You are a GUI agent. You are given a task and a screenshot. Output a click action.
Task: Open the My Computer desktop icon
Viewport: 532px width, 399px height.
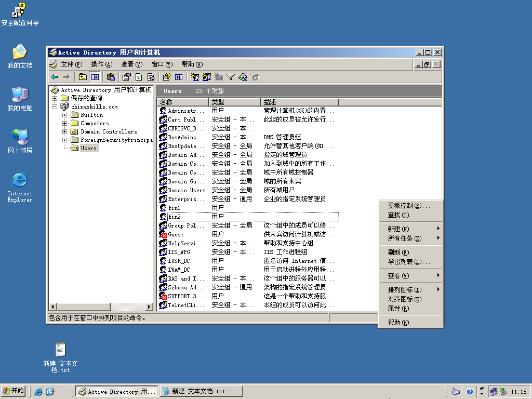tap(20, 99)
